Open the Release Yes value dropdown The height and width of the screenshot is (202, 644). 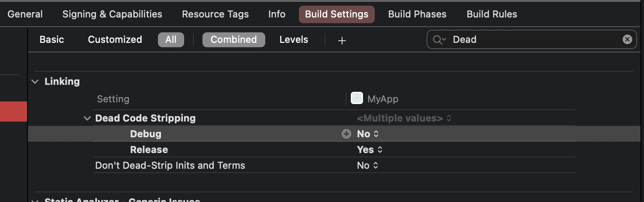point(370,150)
